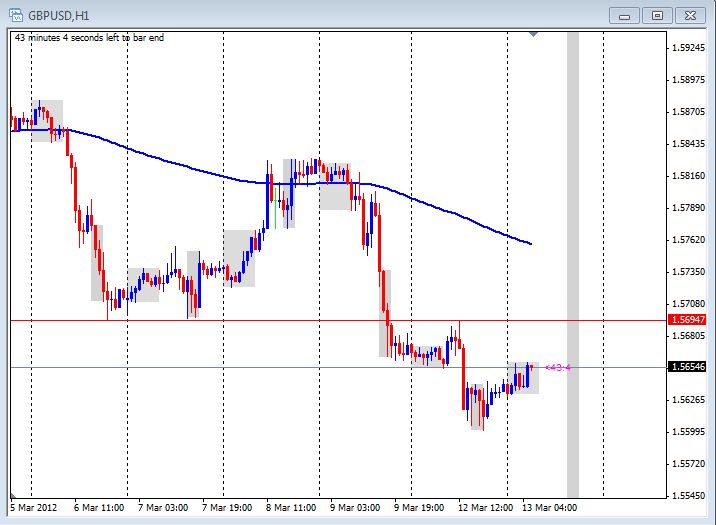Screen dimensions: 716x525
Task: Minimize the GBPUSD,H1 chart window
Action: [x=624, y=16]
